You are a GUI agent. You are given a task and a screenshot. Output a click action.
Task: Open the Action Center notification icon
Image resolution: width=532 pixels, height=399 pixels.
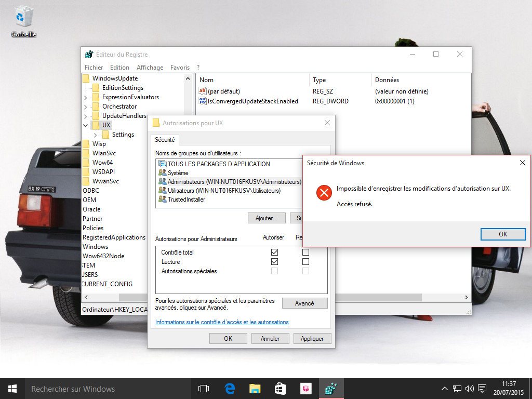[482, 389]
